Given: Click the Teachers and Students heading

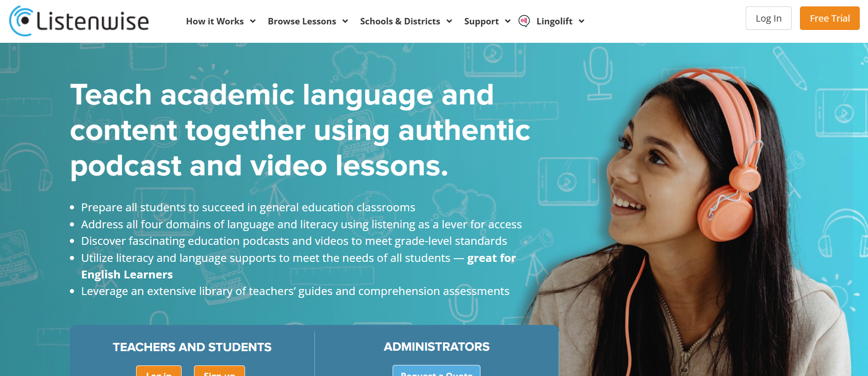Looking at the screenshot, I should click(x=192, y=347).
